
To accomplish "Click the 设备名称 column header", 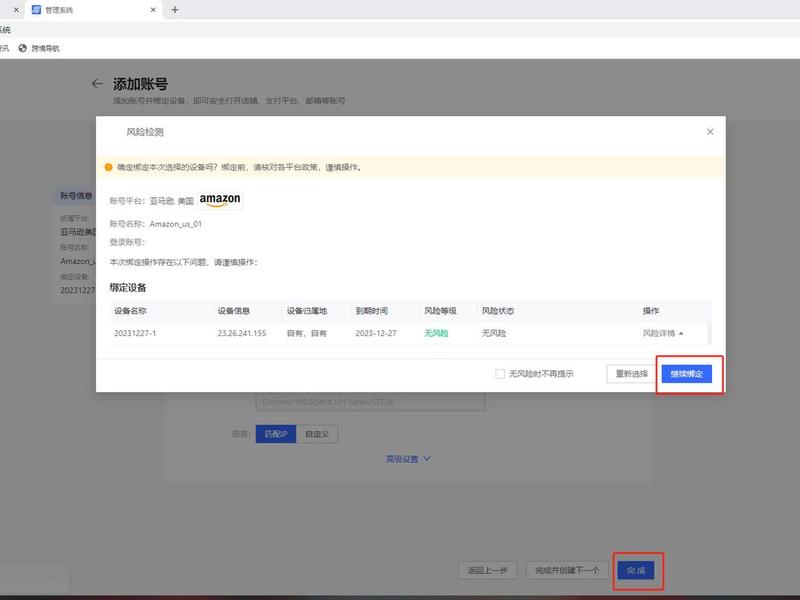I will click(130, 311).
